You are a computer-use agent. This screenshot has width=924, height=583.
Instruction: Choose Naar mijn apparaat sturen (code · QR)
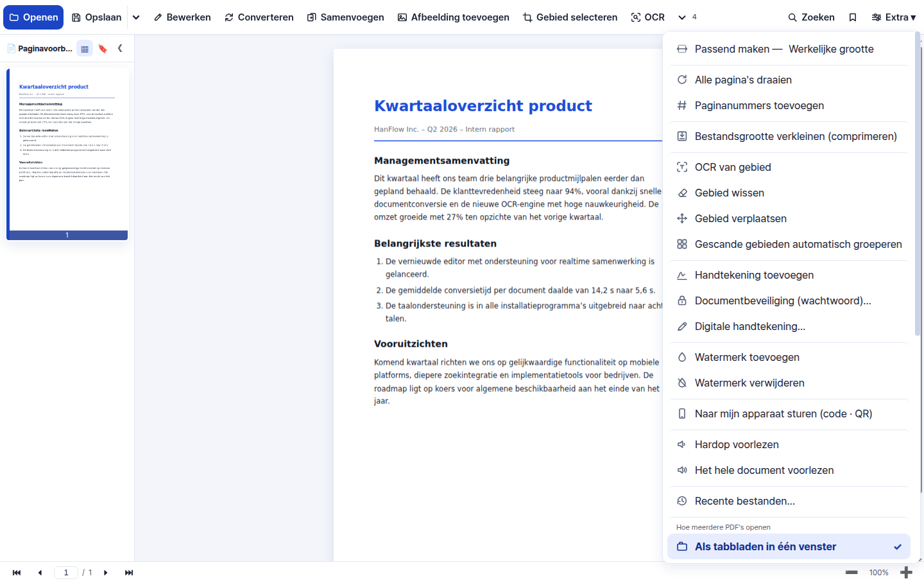pos(789,413)
